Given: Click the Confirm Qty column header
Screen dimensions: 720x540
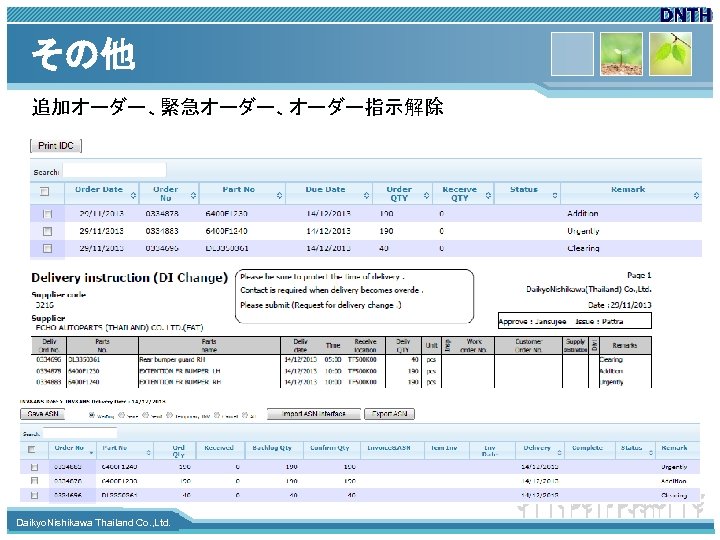Looking at the screenshot, I should 330,448.
